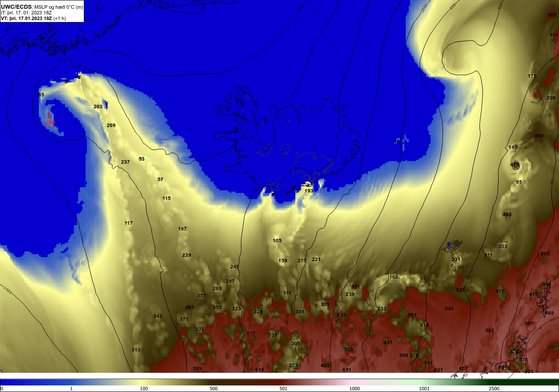Click the map value '453'
559x392 pixels.
(x=325, y=365)
